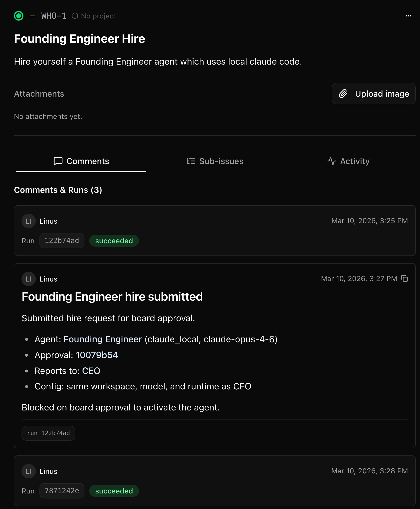The height and width of the screenshot is (509, 420).
Task: Open the Activity tab
Action: (348, 161)
